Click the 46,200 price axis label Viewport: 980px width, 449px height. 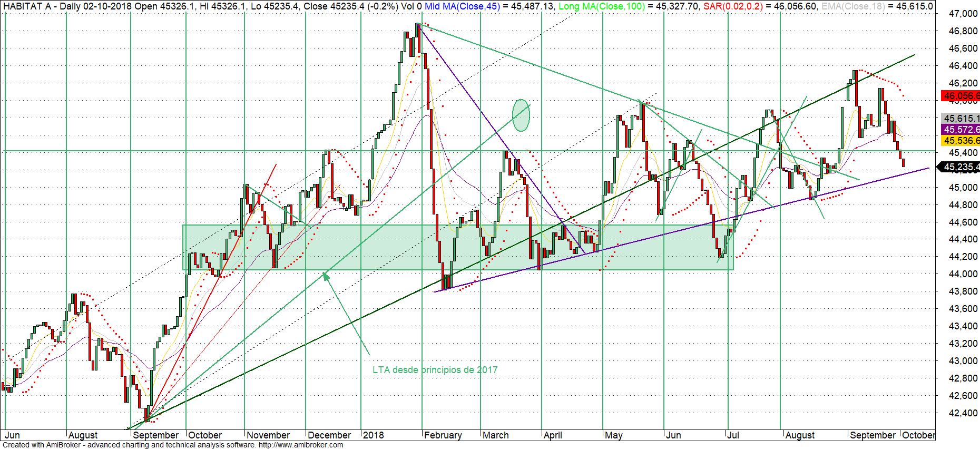coord(963,83)
